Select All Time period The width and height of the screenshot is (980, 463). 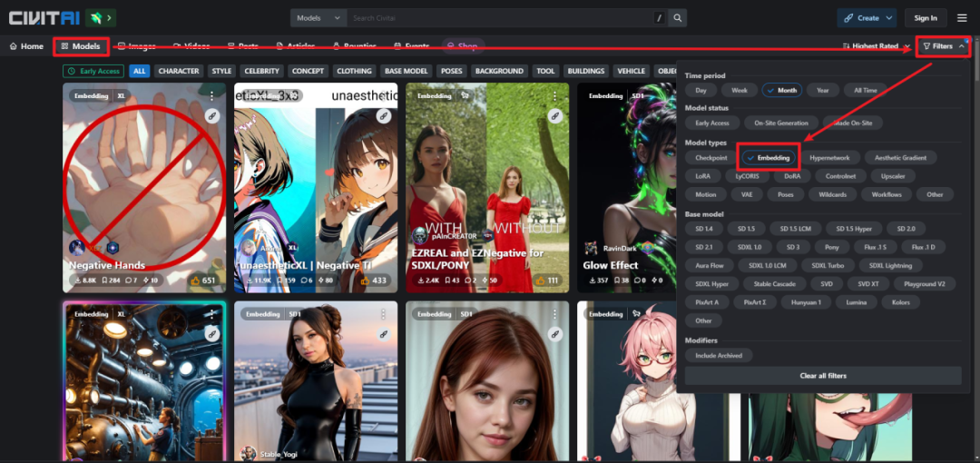coord(865,90)
